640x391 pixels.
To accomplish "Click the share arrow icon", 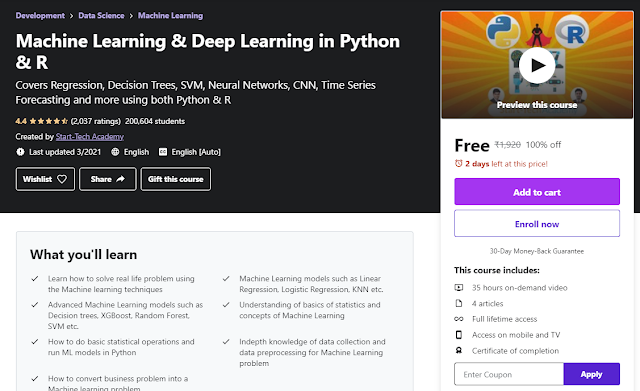I will (x=120, y=179).
